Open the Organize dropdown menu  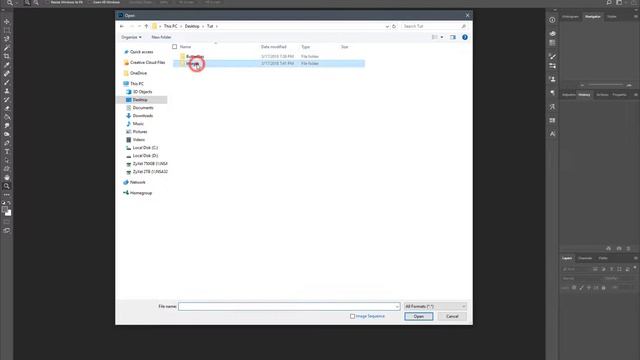(x=131, y=37)
